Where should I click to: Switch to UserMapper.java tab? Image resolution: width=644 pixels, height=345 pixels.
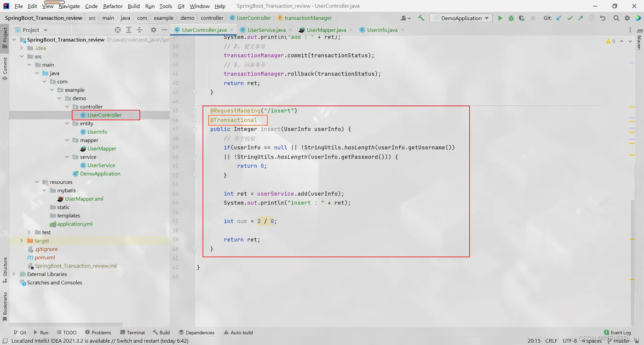coord(326,30)
